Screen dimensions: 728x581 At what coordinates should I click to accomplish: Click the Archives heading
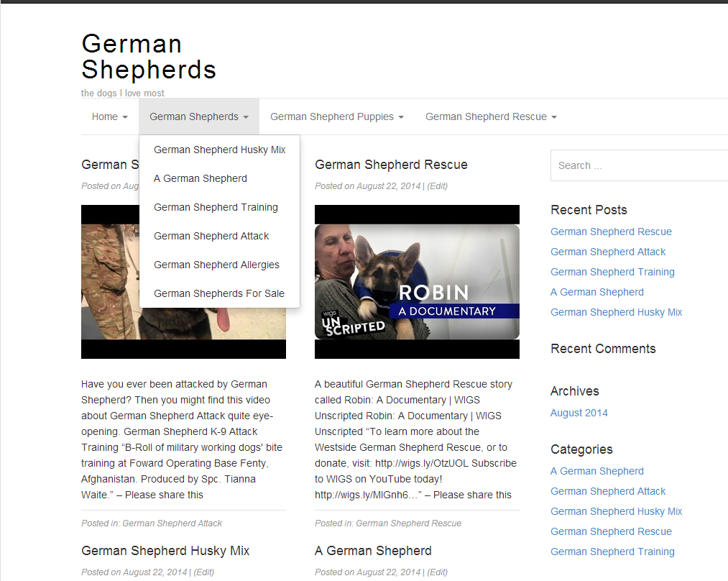575,391
